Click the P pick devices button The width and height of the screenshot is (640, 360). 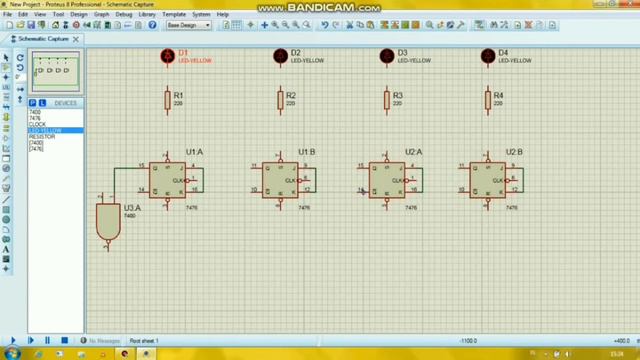[33, 103]
